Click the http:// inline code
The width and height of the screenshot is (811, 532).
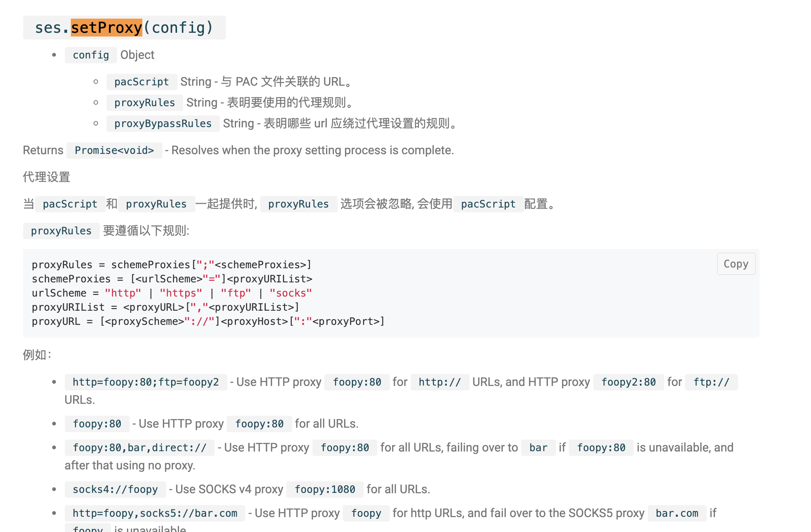pyautogui.click(x=440, y=382)
